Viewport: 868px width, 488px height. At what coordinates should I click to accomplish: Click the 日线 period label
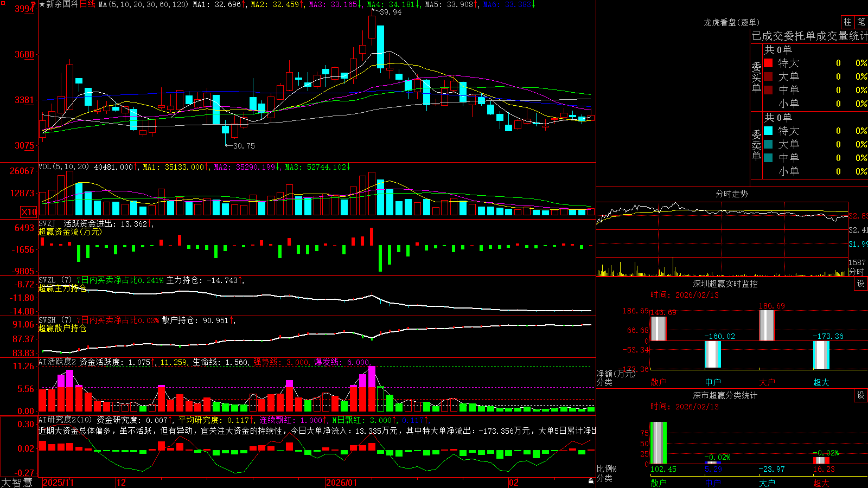point(87,4)
